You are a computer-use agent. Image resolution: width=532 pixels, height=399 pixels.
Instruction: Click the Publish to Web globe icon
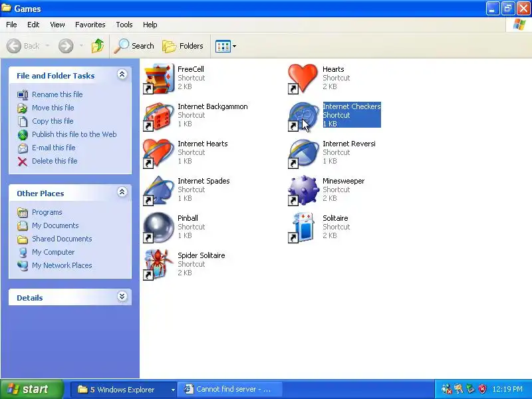23,135
